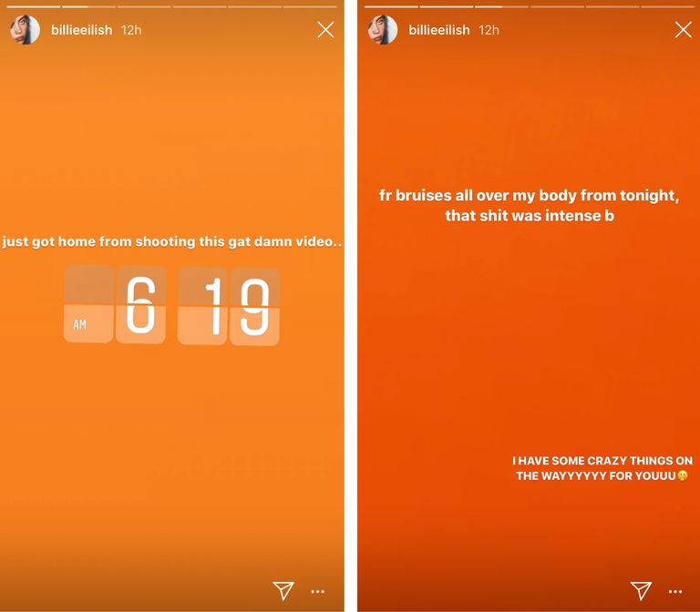The image size is (700, 612).
Task: Close the right story with X
Action: (683, 30)
